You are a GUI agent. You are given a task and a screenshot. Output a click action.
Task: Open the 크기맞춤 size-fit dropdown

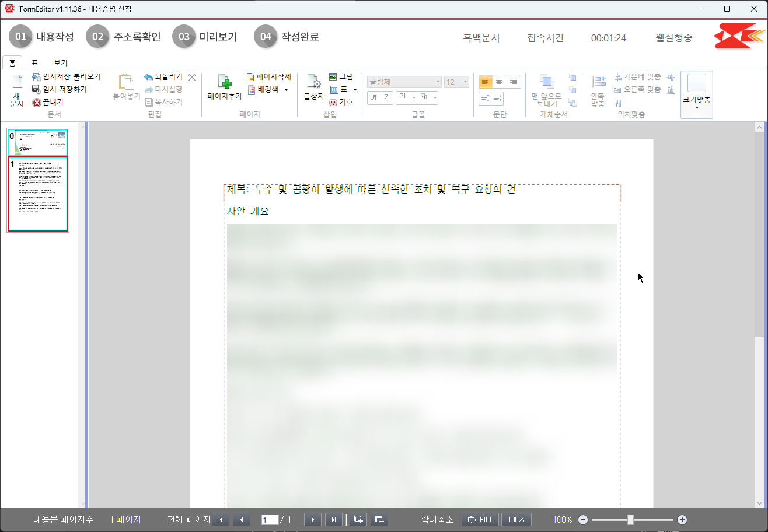[697, 95]
